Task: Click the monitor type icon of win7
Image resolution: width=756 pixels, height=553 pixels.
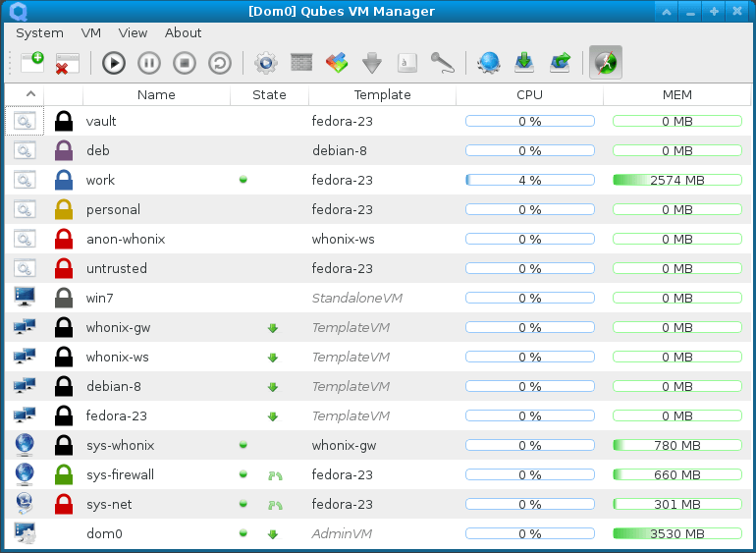Action: [25, 297]
